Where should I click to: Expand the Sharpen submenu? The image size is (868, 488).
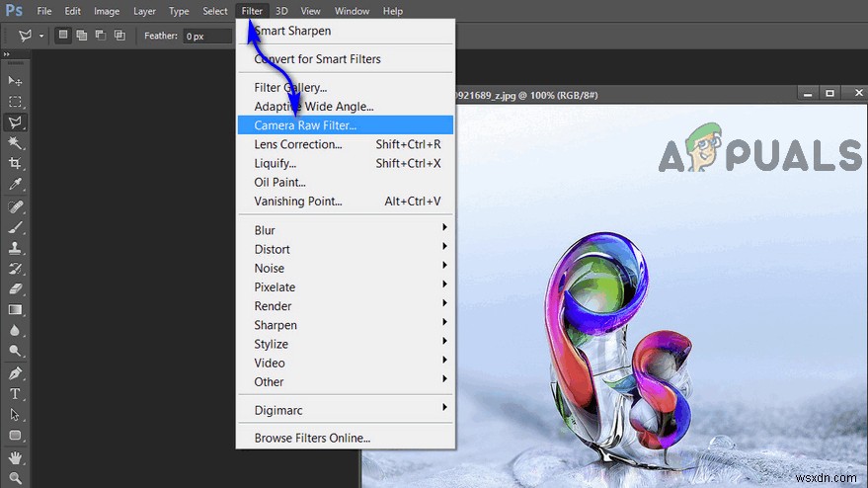click(x=346, y=325)
